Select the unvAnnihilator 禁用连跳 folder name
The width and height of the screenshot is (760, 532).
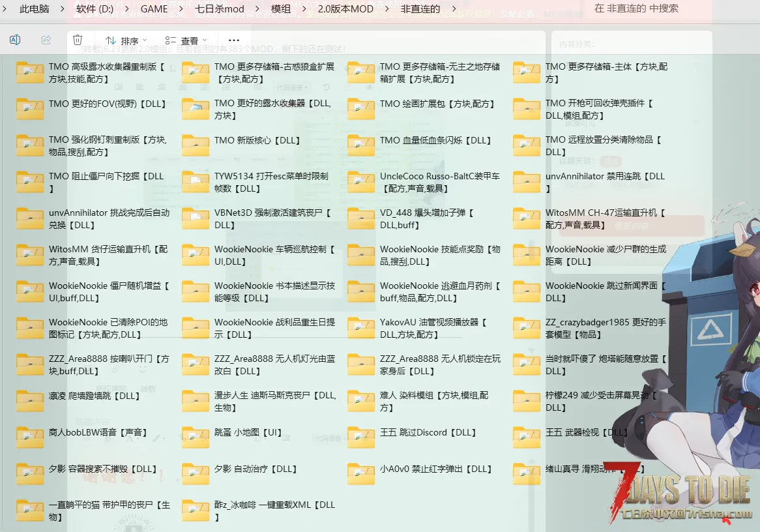pos(606,183)
